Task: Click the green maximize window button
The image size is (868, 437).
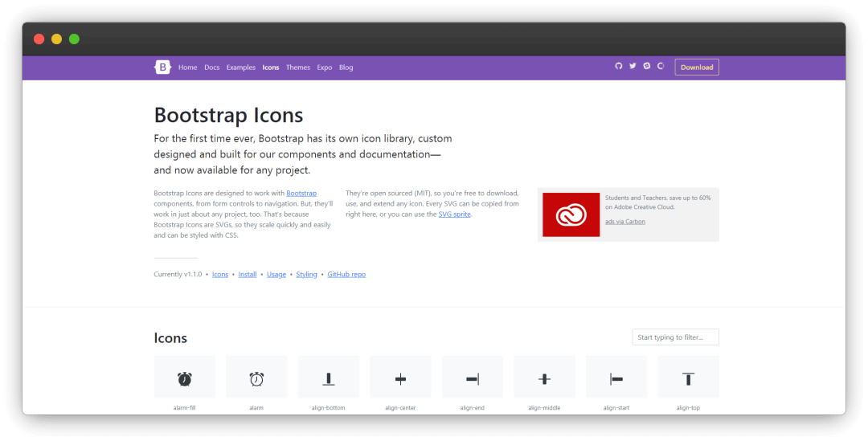Action: (74, 39)
